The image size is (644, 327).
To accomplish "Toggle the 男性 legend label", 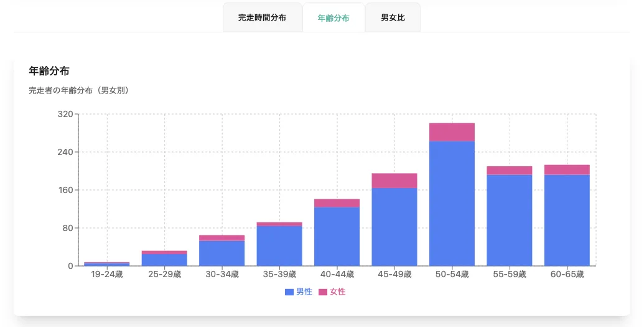I will (x=304, y=292).
